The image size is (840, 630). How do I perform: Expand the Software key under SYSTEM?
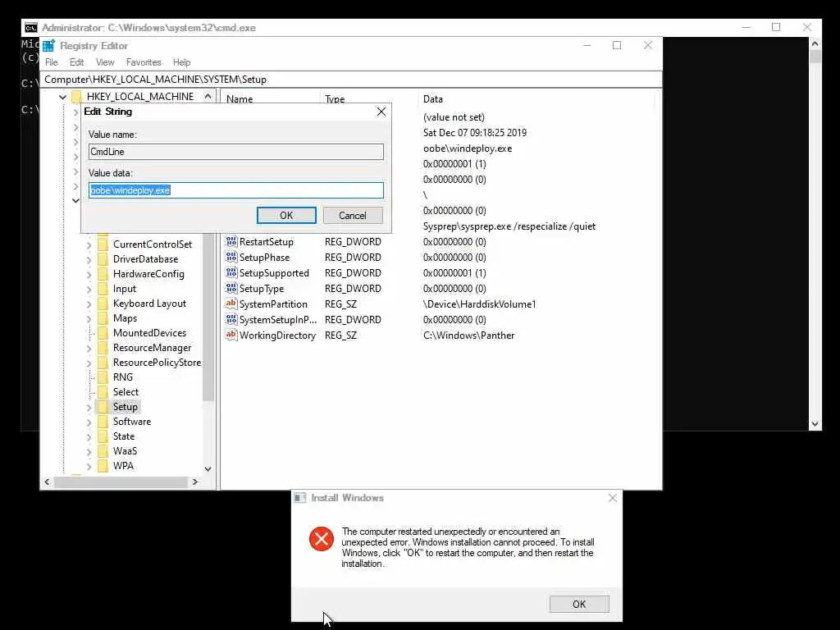coord(89,422)
